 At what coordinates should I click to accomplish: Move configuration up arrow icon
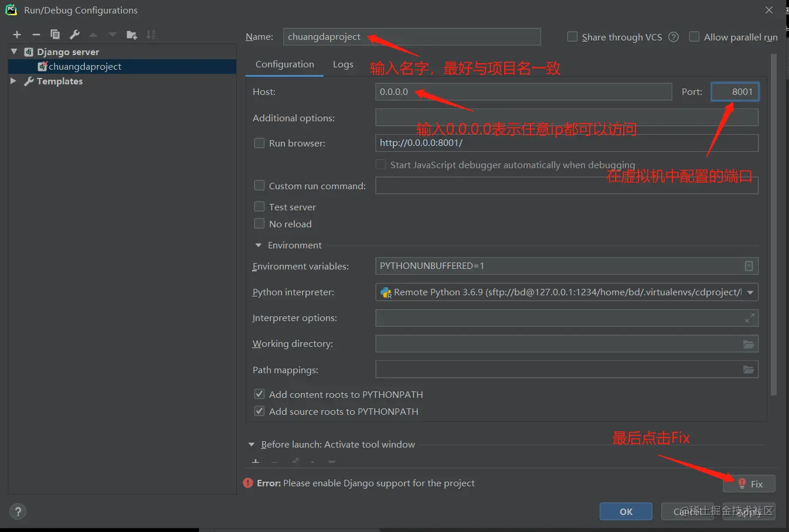(93, 35)
